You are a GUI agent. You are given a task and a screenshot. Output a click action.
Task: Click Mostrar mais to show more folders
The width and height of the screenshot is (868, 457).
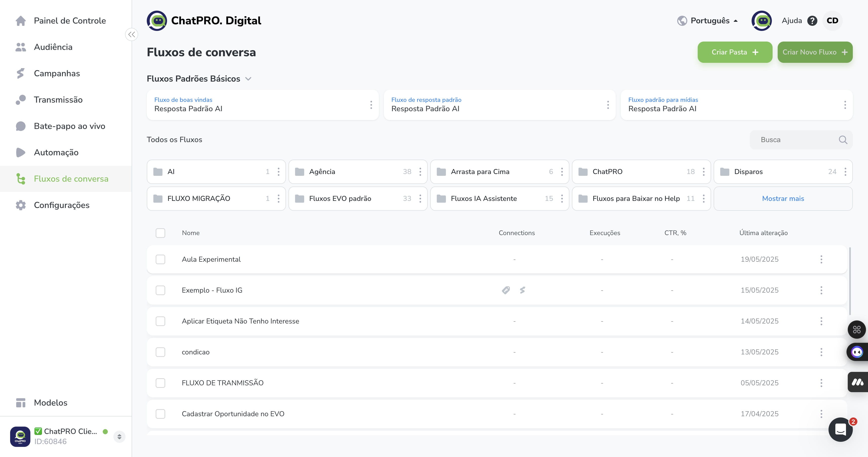coord(783,199)
